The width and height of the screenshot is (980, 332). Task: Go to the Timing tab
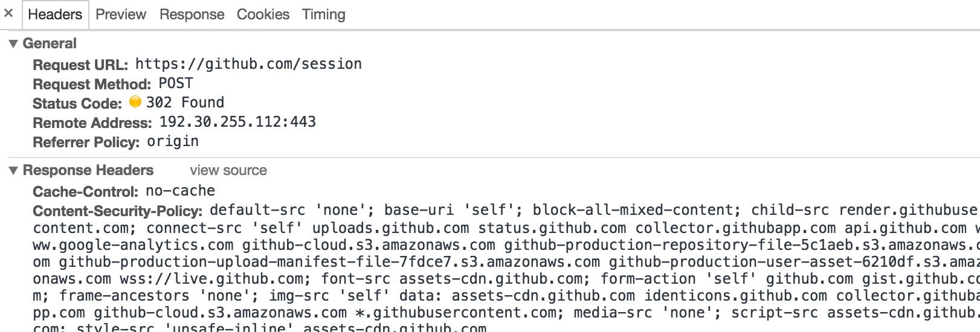[324, 14]
